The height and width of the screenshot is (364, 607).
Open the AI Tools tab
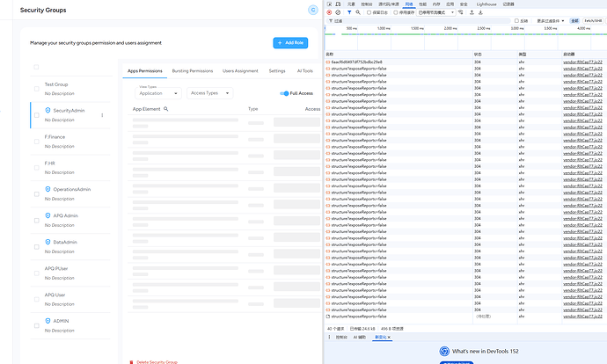tap(305, 71)
